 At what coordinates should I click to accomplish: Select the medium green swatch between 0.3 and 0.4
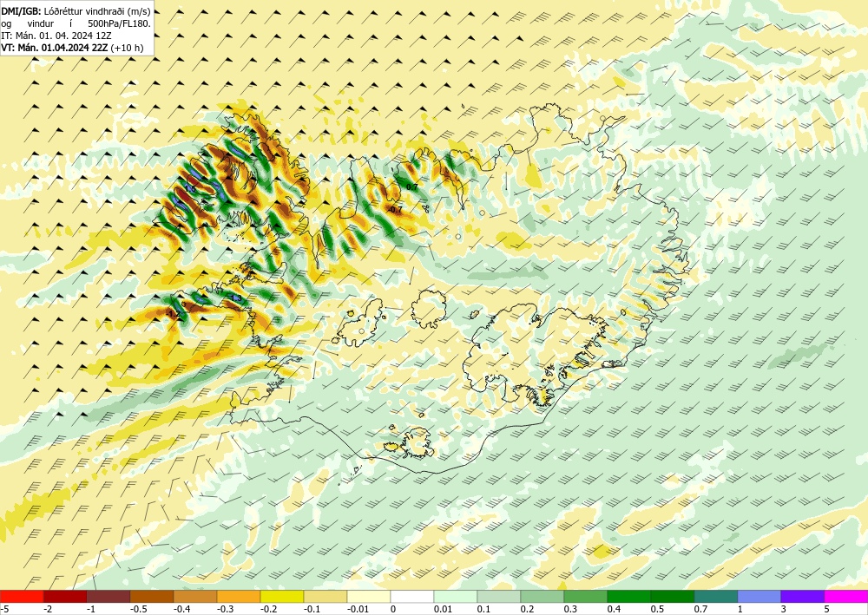pos(586,597)
